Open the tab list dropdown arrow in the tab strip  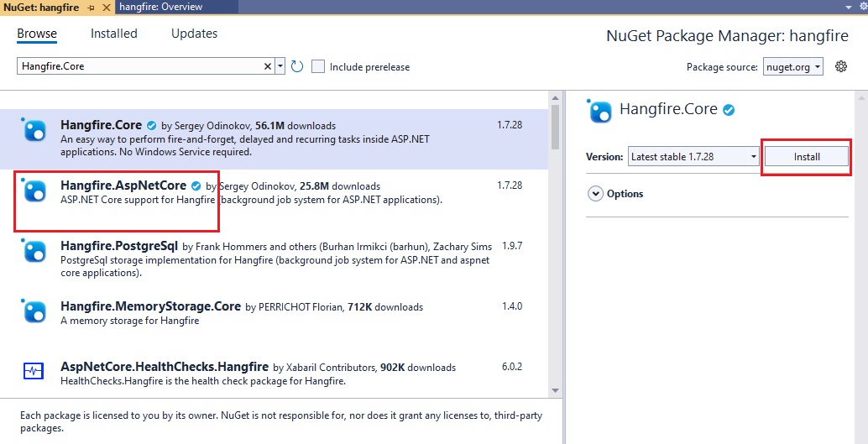849,7
